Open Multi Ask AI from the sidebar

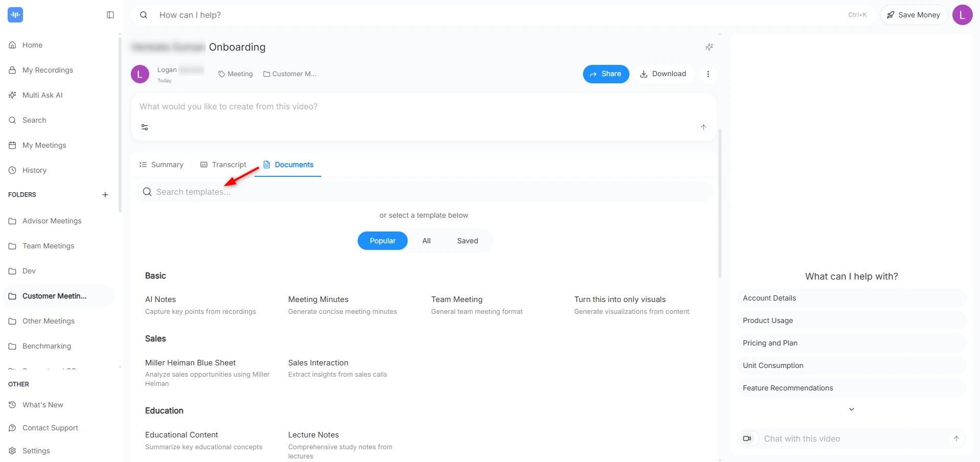42,95
